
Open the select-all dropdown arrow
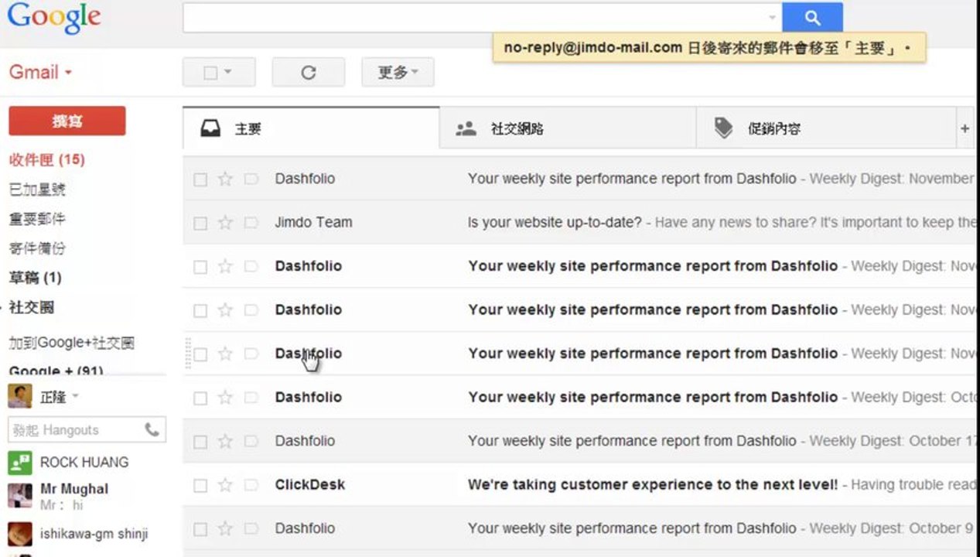228,72
